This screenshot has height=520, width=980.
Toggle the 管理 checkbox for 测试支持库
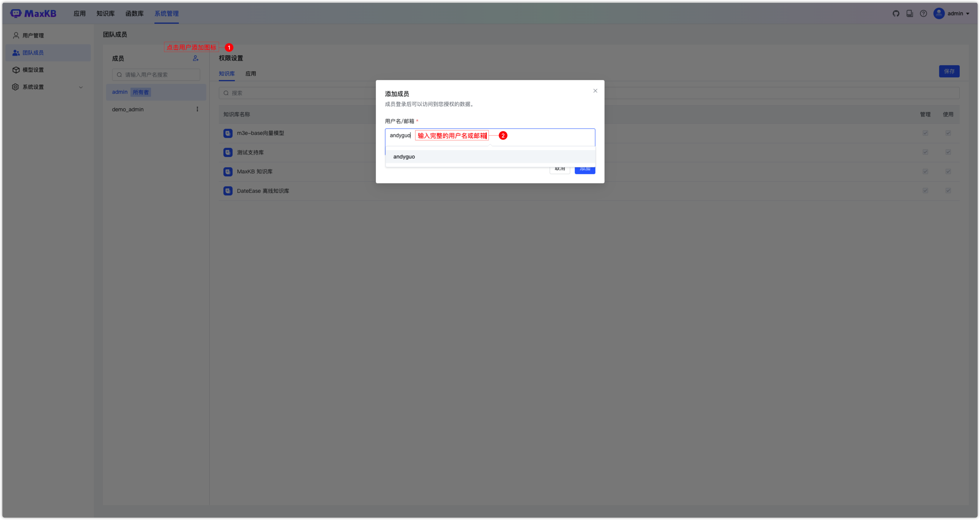point(925,152)
